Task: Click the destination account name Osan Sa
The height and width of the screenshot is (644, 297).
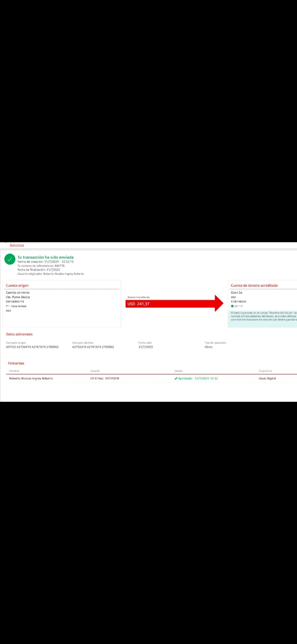Action: 237,292
